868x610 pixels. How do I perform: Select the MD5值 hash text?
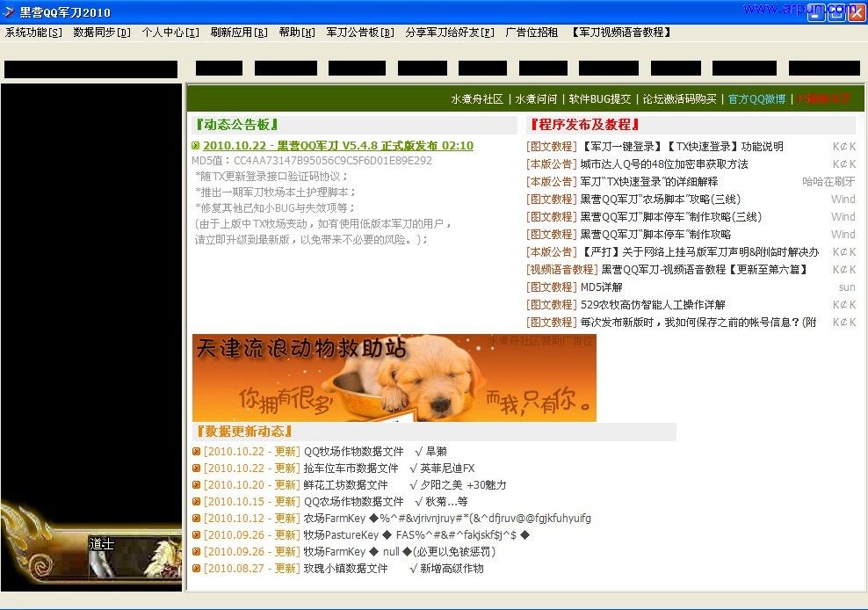click(x=312, y=161)
